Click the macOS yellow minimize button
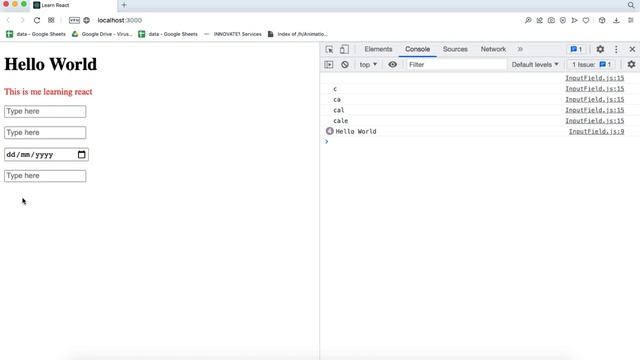The image size is (640, 360). point(15,4)
